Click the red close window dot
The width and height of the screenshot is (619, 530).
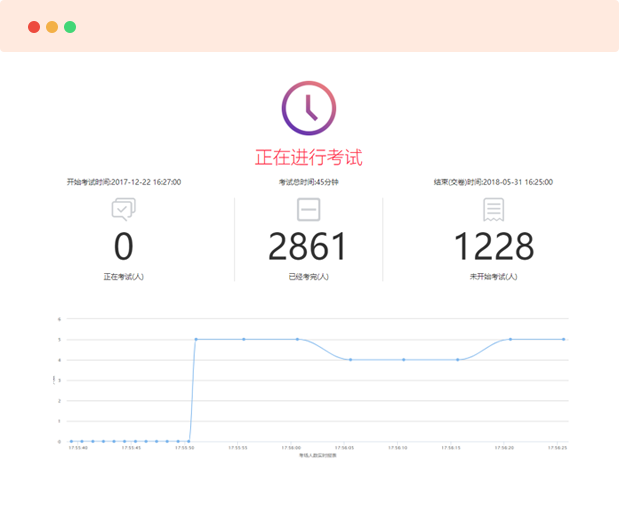click(34, 27)
